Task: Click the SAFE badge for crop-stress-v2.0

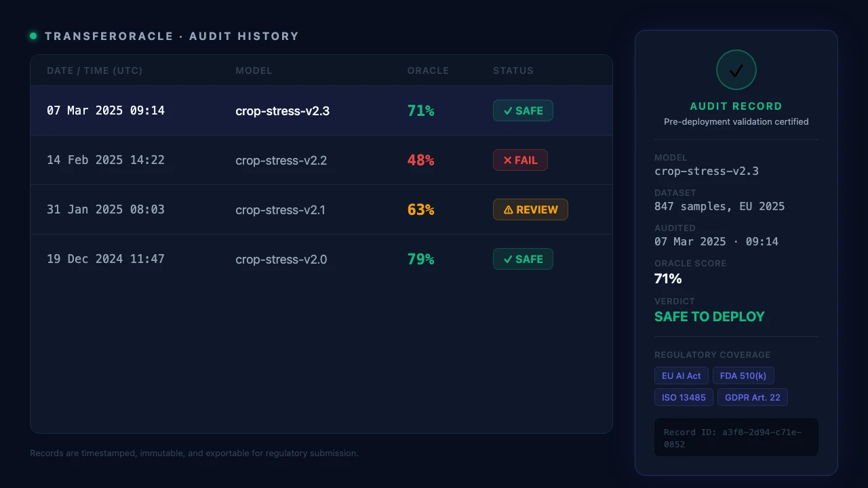Action: [x=523, y=259]
